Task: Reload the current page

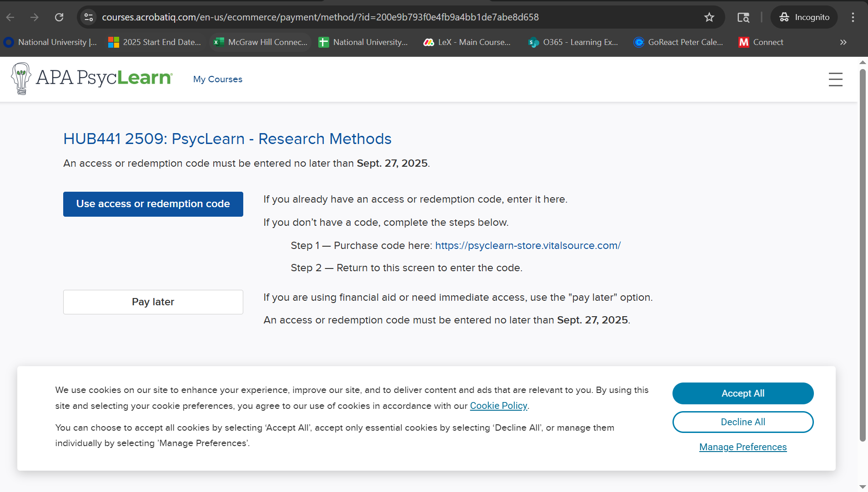Action: [59, 17]
